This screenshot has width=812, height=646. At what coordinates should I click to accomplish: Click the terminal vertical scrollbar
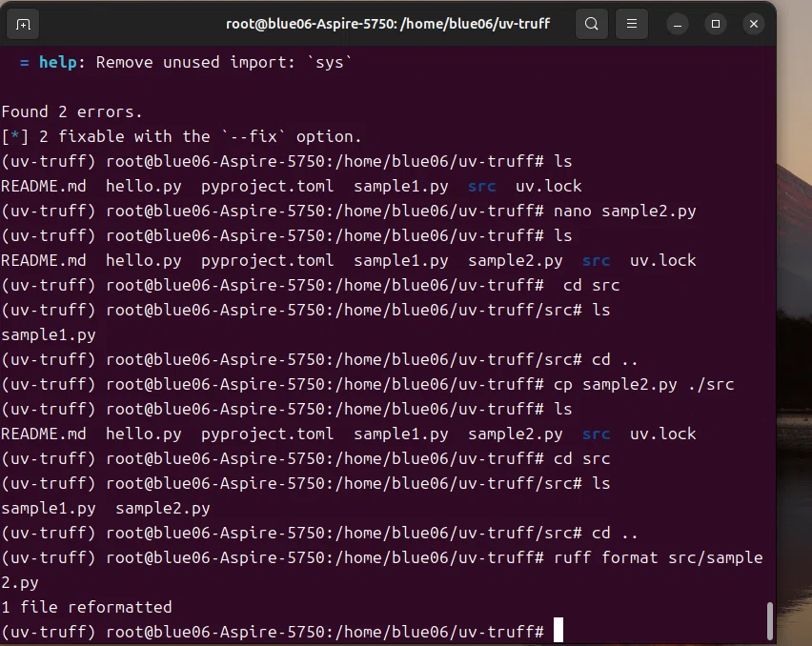pos(769,620)
